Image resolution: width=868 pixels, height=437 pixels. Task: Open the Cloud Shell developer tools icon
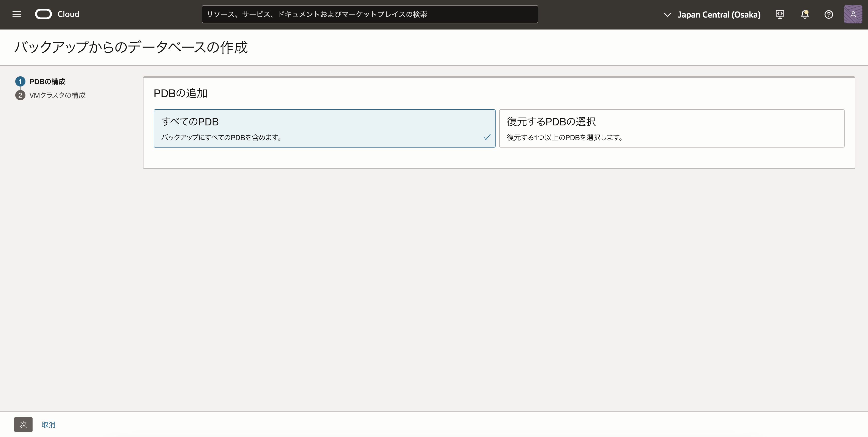tap(780, 14)
